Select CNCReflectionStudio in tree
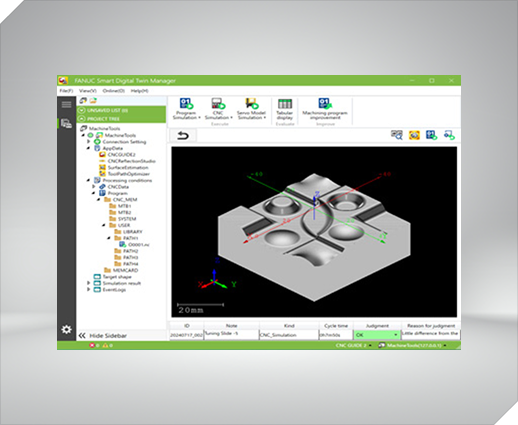 131,161
